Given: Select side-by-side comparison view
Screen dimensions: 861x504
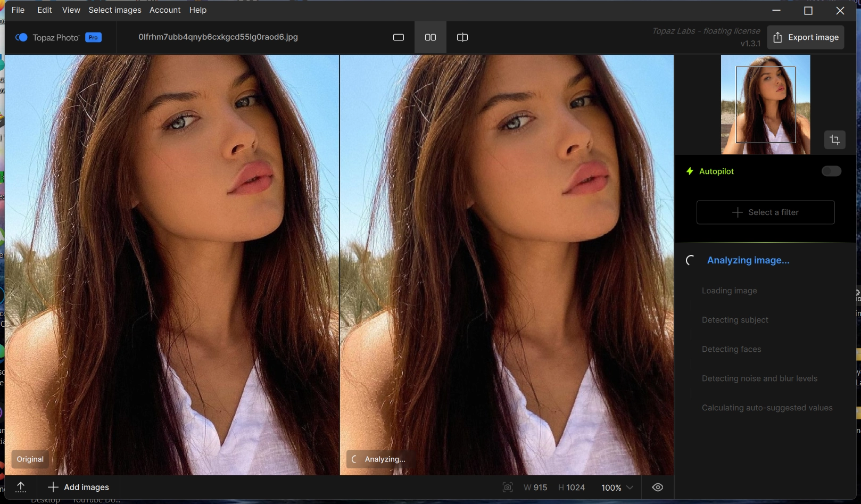Looking at the screenshot, I should point(430,37).
